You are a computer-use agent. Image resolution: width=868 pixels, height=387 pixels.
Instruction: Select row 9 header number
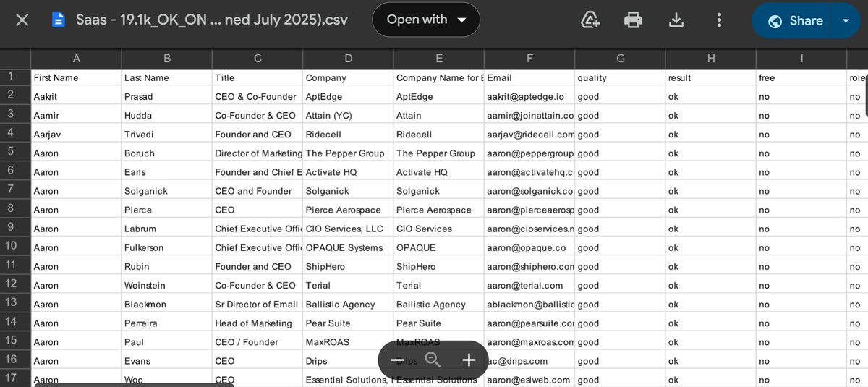pos(15,228)
